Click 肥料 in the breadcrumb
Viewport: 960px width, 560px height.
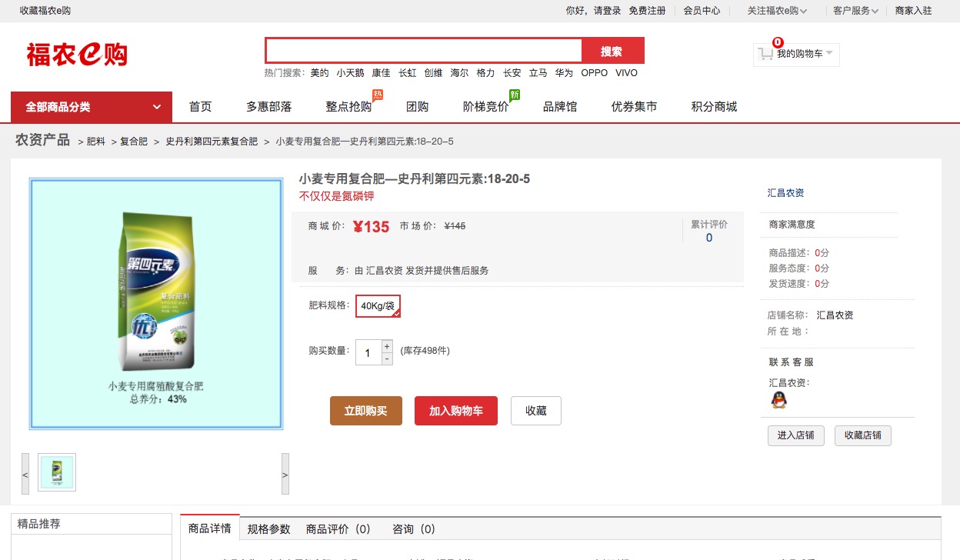[96, 142]
